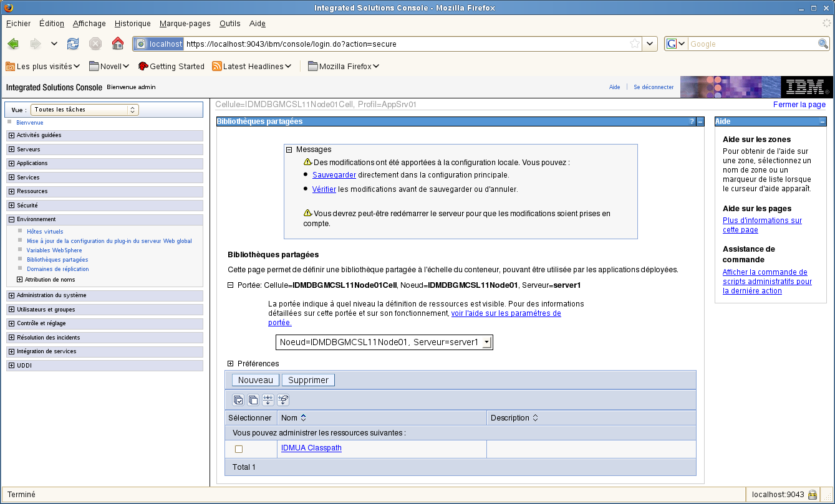Open the Vue 'Toutes les tâches' dropdown

[84, 110]
